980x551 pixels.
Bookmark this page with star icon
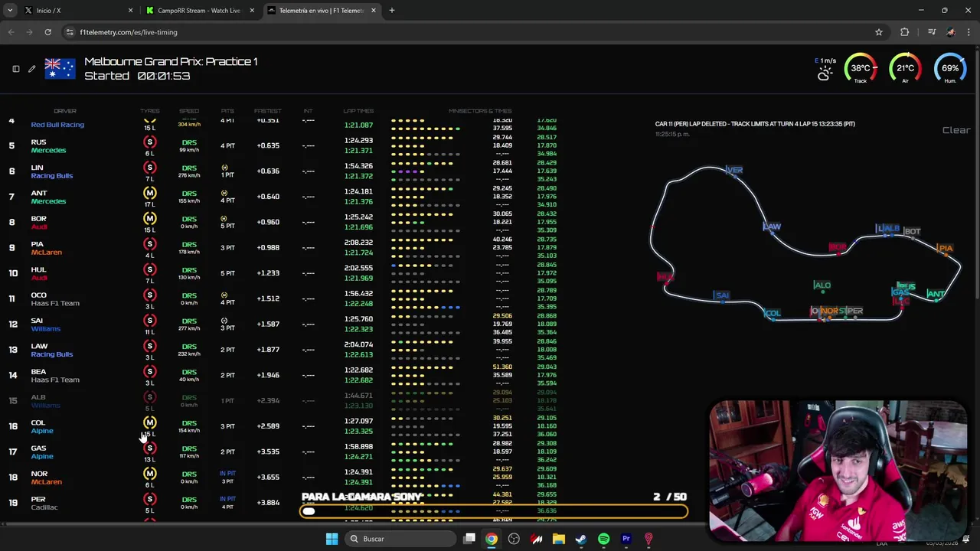coord(879,32)
